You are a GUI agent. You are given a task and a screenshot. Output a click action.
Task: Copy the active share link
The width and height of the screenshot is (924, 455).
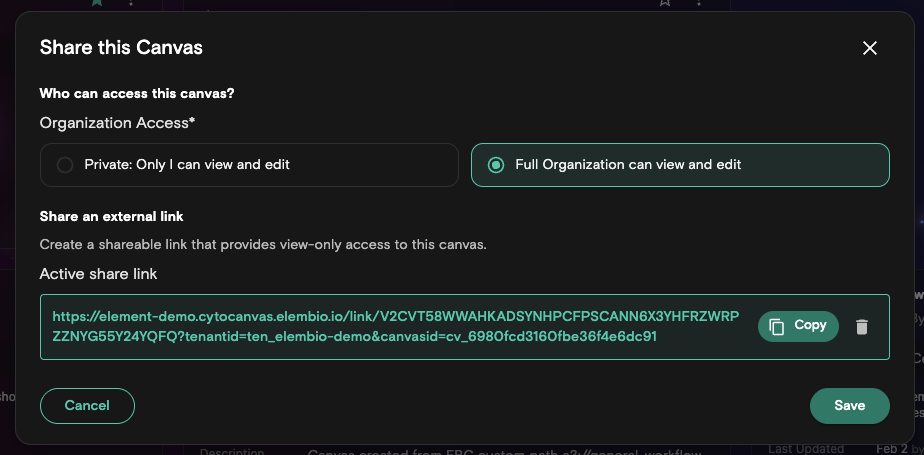click(x=798, y=327)
